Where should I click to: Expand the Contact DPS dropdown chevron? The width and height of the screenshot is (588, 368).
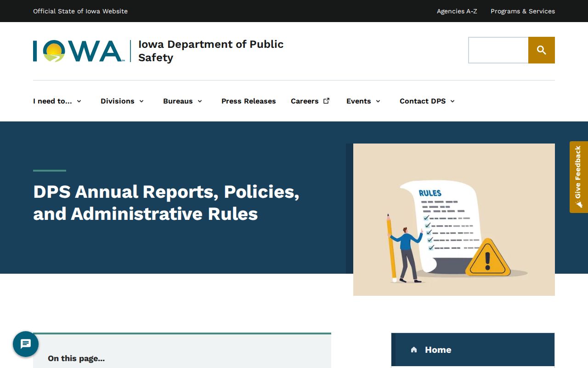click(x=452, y=101)
